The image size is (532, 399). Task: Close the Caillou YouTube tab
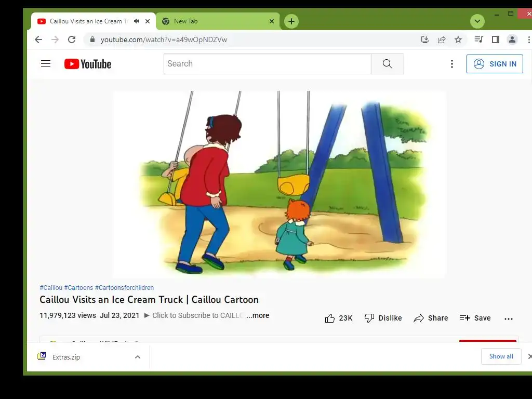[148, 21]
